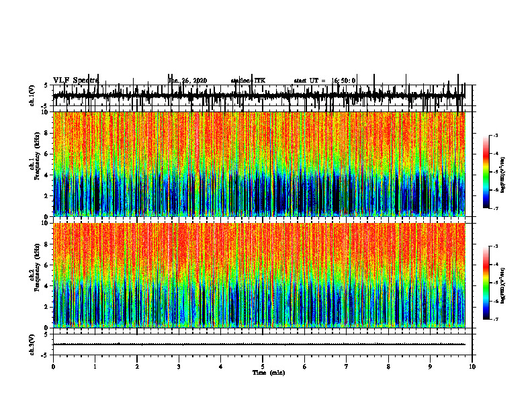Click the log(PSD) label beside ch.2 colorbar
This screenshot has width=532, height=411.
(503, 286)
